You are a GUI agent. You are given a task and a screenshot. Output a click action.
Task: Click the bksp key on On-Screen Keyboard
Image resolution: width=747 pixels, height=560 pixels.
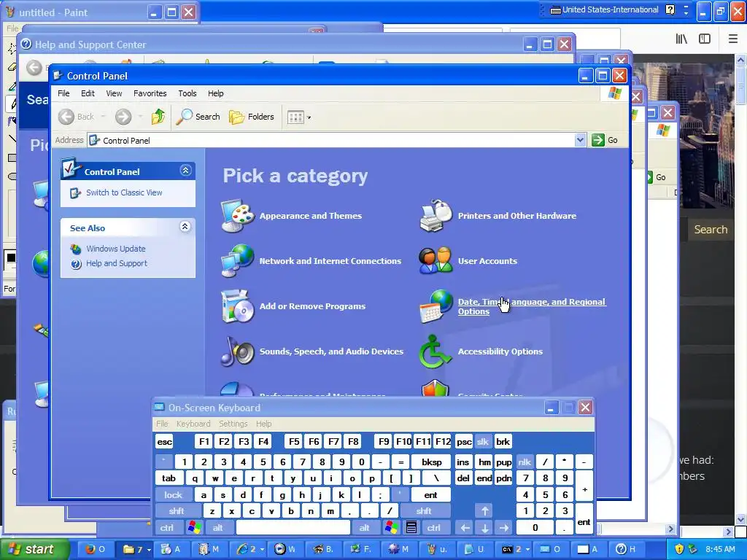tap(432, 462)
